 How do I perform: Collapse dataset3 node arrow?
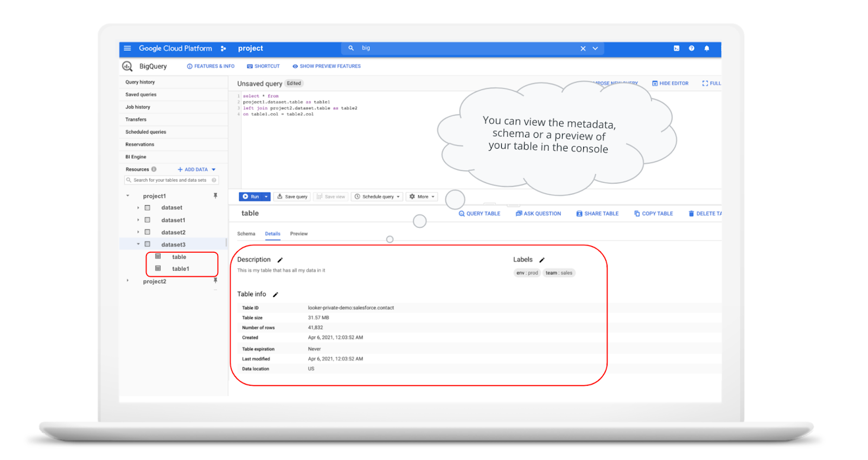tap(138, 244)
